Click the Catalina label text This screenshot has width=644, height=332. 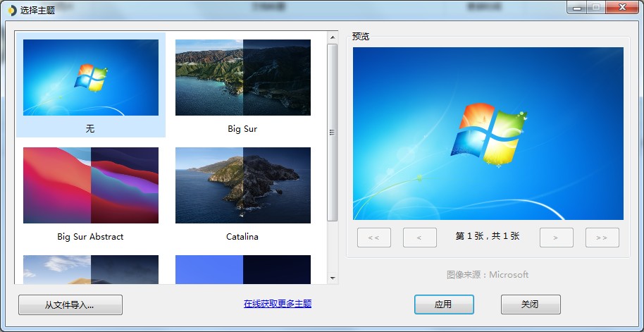click(242, 237)
